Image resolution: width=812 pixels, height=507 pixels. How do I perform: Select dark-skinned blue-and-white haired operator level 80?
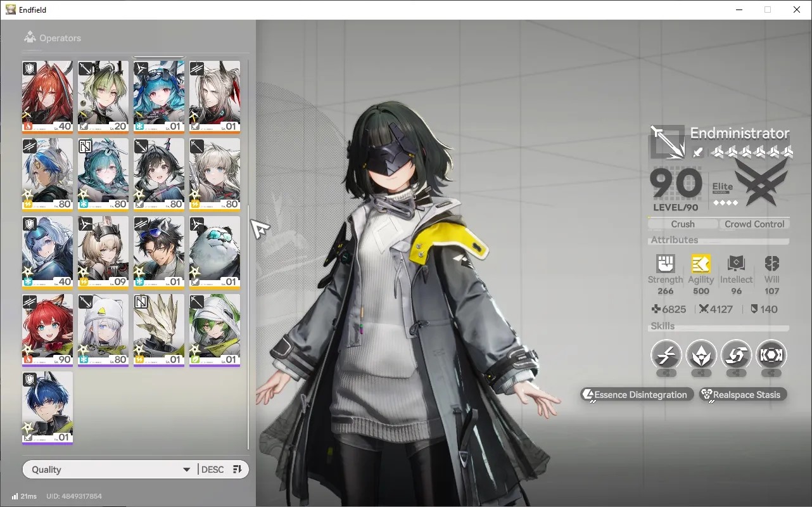pos(48,174)
